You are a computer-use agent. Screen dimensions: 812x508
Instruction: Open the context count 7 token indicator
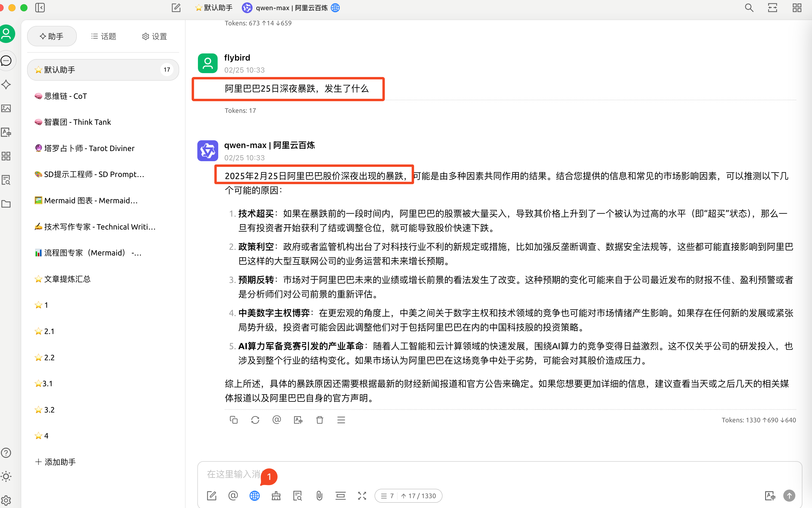pyautogui.click(x=387, y=495)
